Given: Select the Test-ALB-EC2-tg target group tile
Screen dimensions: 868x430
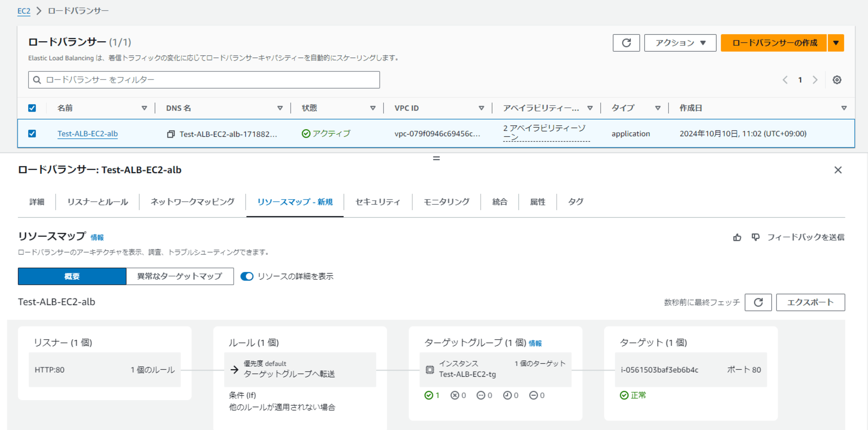Looking at the screenshot, I should 495,370.
